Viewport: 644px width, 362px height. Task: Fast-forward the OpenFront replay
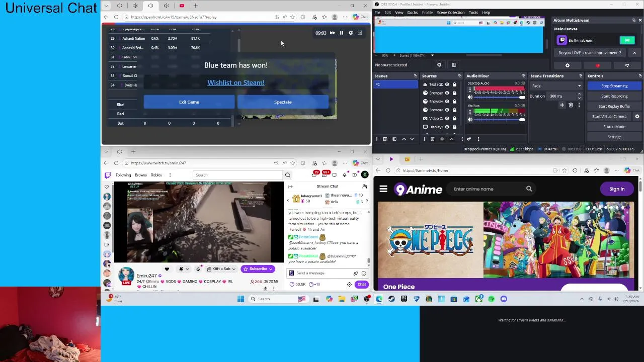[x=332, y=33]
